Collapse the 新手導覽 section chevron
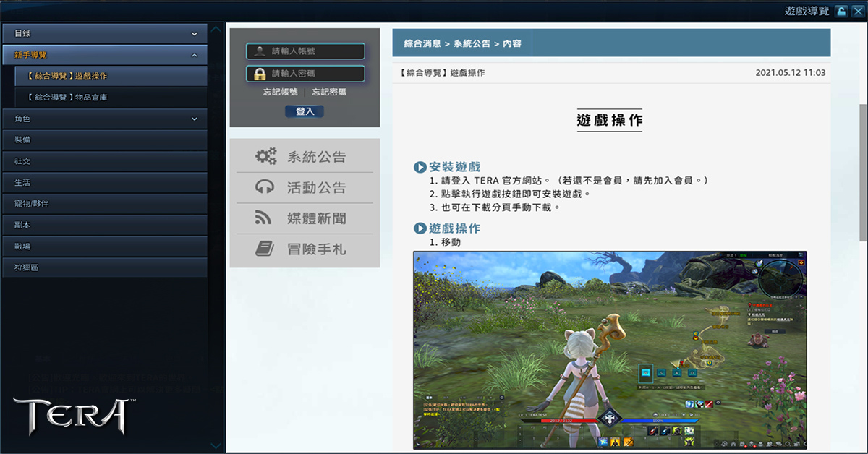Viewport: 868px width, 454px height. [195, 55]
